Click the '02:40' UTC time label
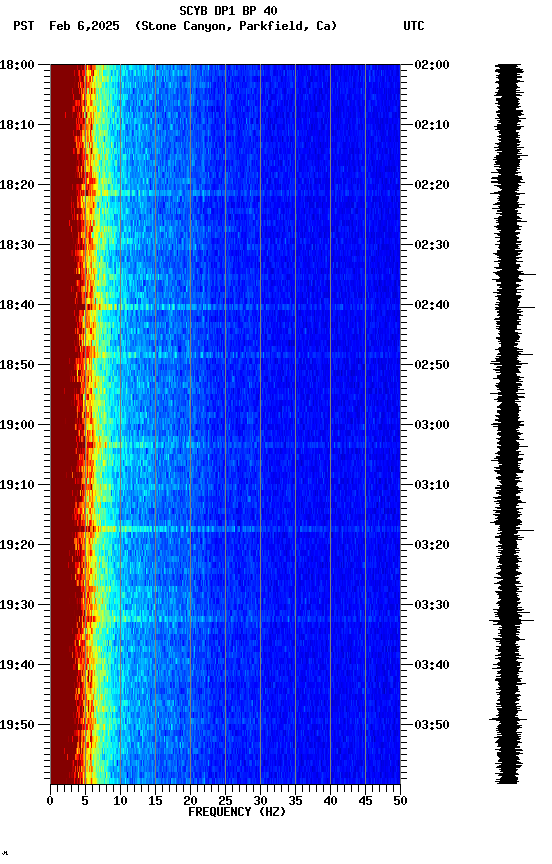Screen dimensions: 552x864 432,305
